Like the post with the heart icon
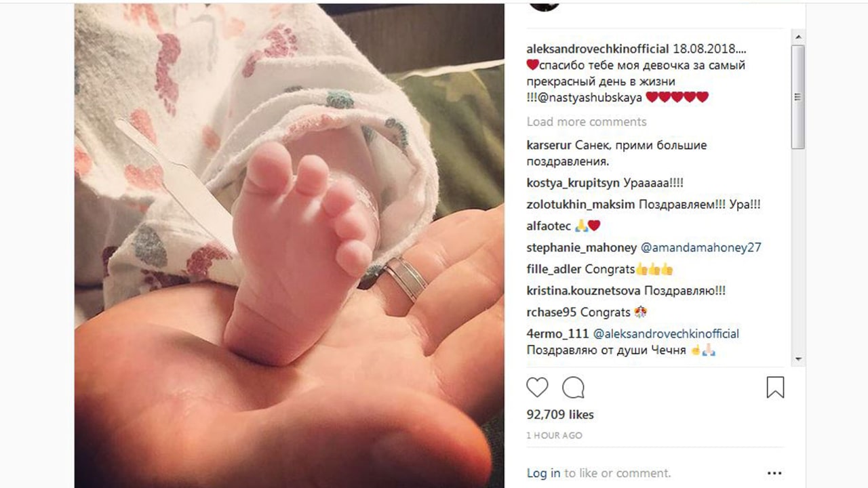Screen dimensions: 868x488 point(537,388)
